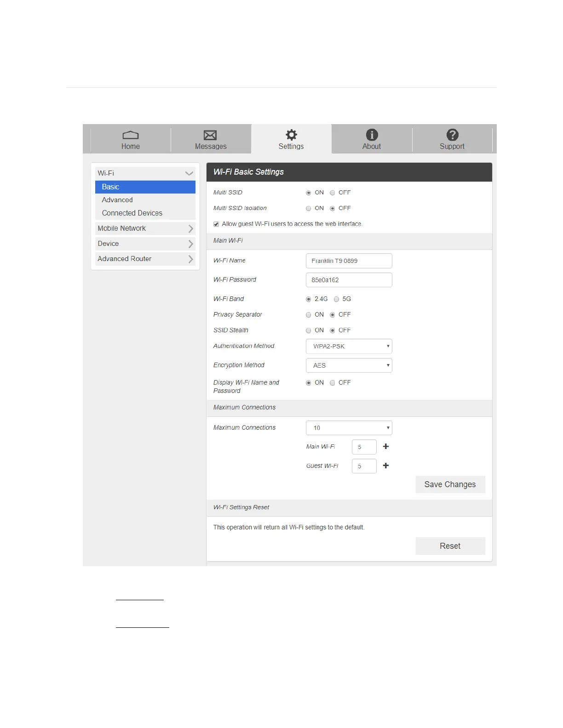Turn Privacy Separator OFF
The image size is (563, 728).
(x=333, y=315)
